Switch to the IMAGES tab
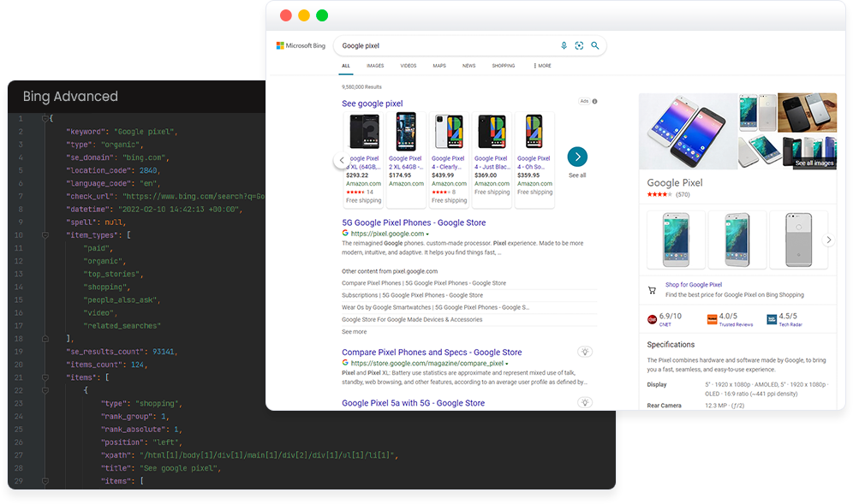 click(x=375, y=66)
